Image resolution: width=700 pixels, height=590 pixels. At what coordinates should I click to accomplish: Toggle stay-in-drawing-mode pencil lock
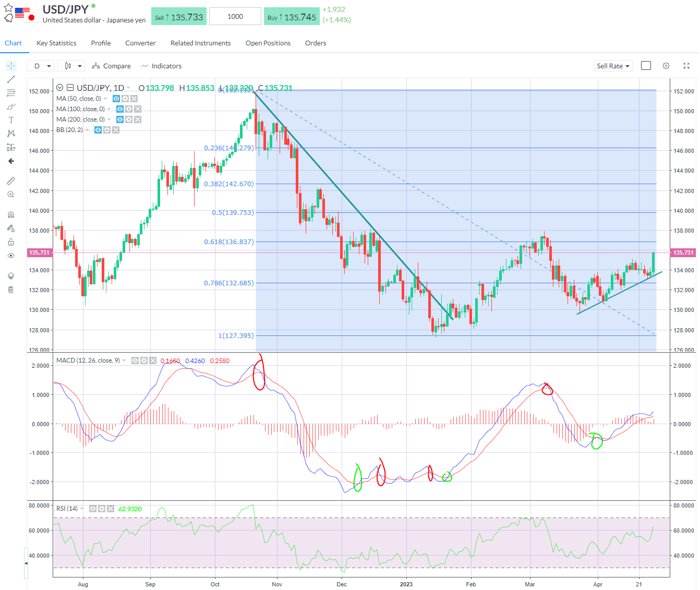[11, 228]
